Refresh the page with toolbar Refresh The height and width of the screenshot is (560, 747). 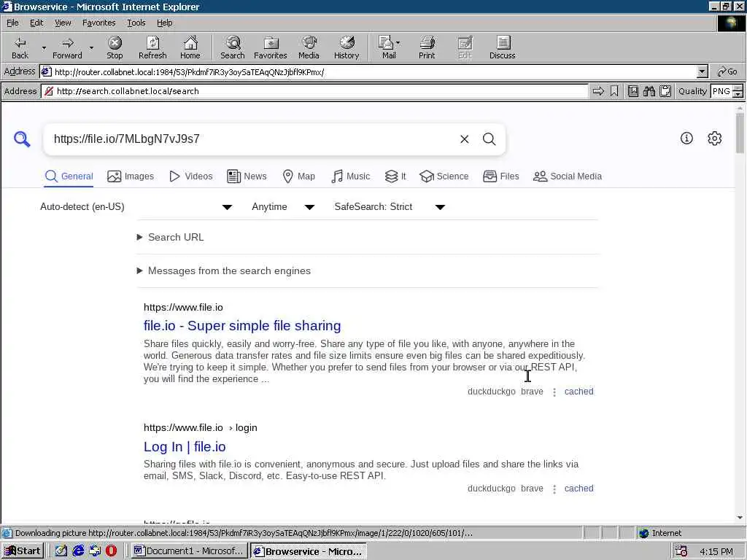(x=152, y=47)
